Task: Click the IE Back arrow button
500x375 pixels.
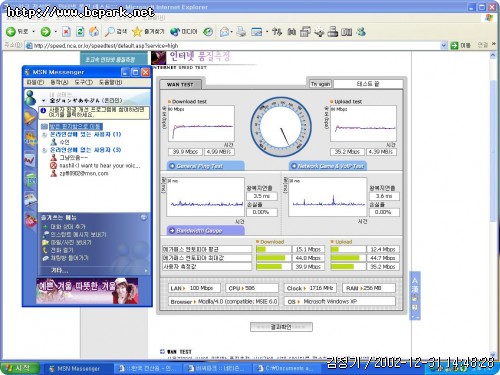Action: (11, 32)
